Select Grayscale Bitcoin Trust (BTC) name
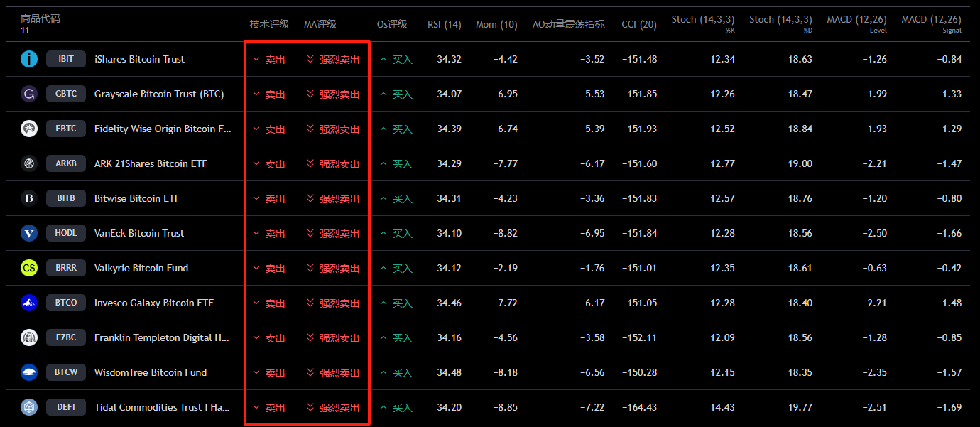The width and height of the screenshot is (980, 427). click(x=159, y=94)
